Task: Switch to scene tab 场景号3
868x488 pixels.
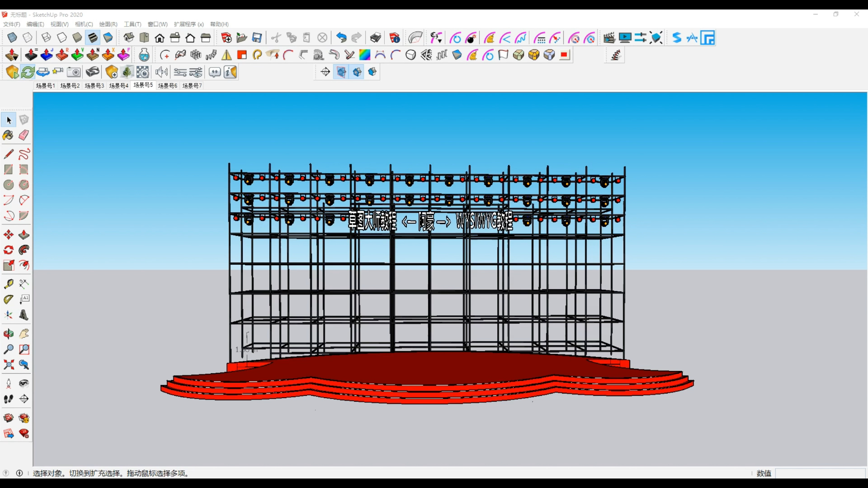Action: pyautogui.click(x=94, y=85)
